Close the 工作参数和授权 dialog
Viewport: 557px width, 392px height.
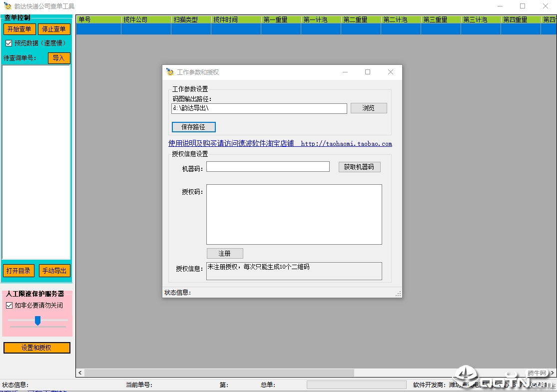(x=391, y=72)
